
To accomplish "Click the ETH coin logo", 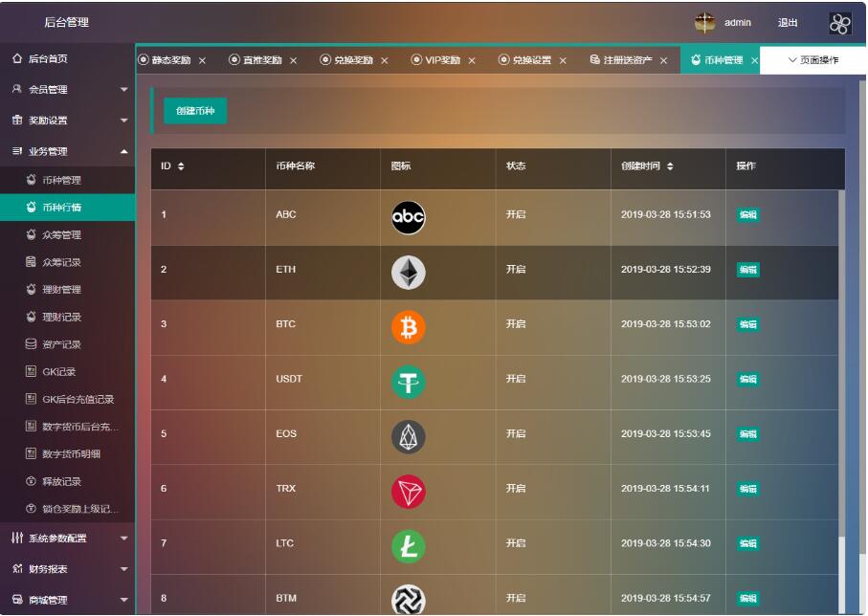I will coord(409,273).
